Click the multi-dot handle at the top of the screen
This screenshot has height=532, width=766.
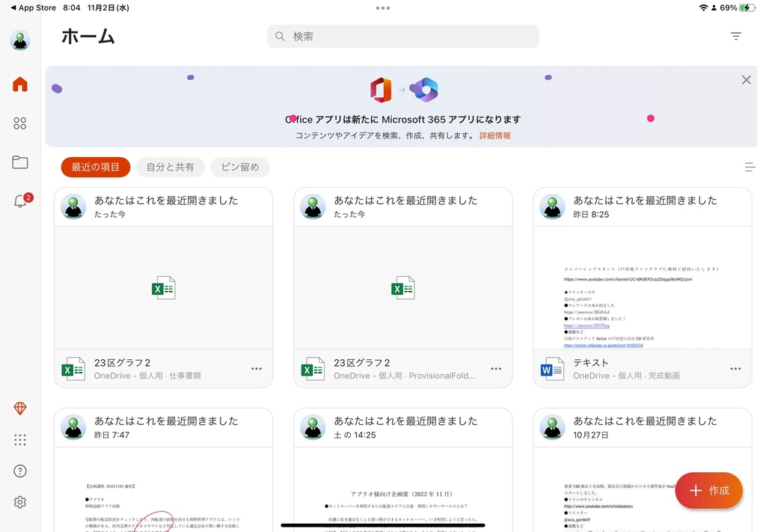click(383, 7)
